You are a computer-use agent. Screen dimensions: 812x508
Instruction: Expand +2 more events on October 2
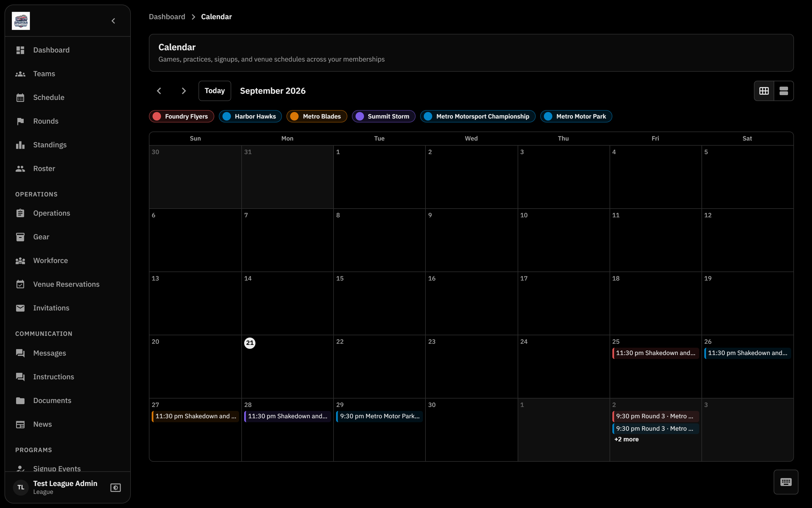[626, 439]
